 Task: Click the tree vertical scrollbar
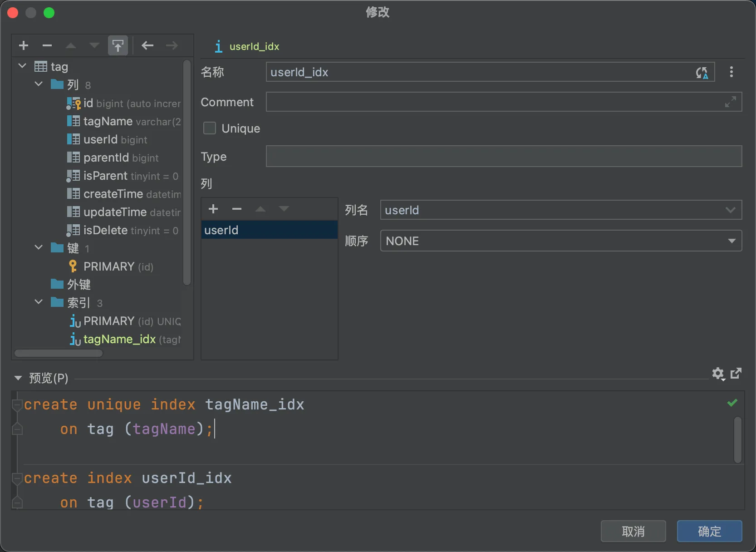tap(187, 172)
